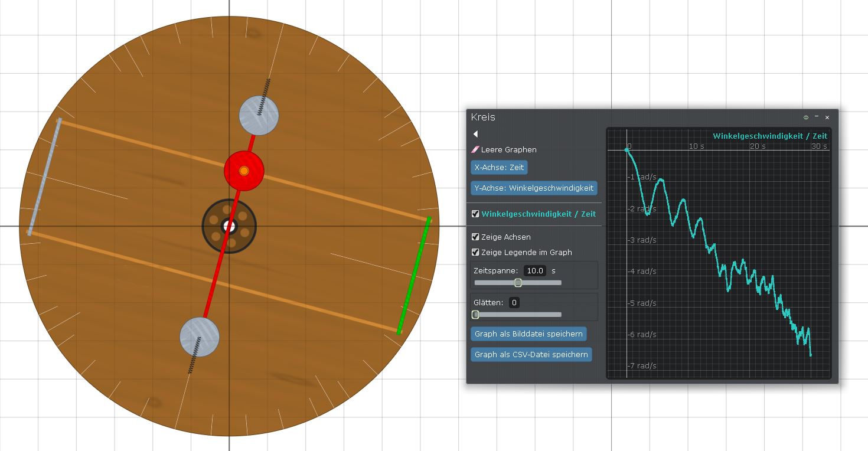Select the lower gray circle weight

(x=200, y=337)
